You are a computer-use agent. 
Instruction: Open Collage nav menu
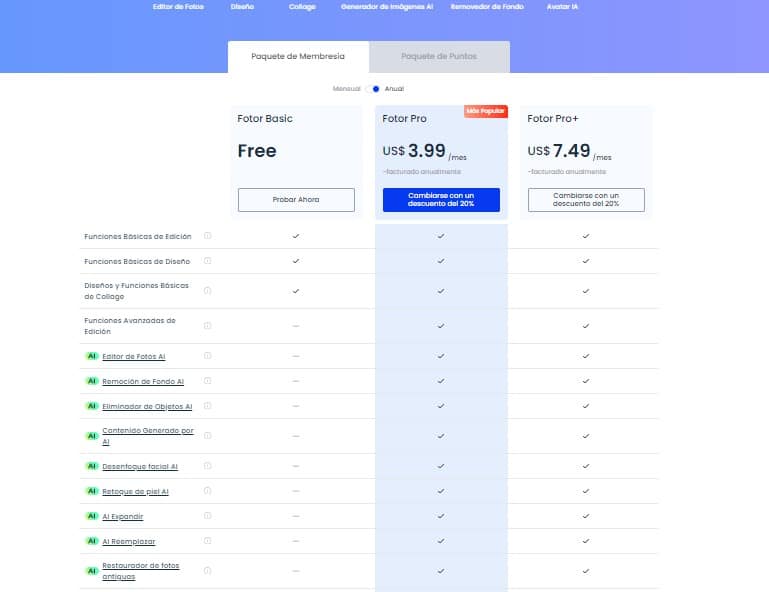[302, 7]
